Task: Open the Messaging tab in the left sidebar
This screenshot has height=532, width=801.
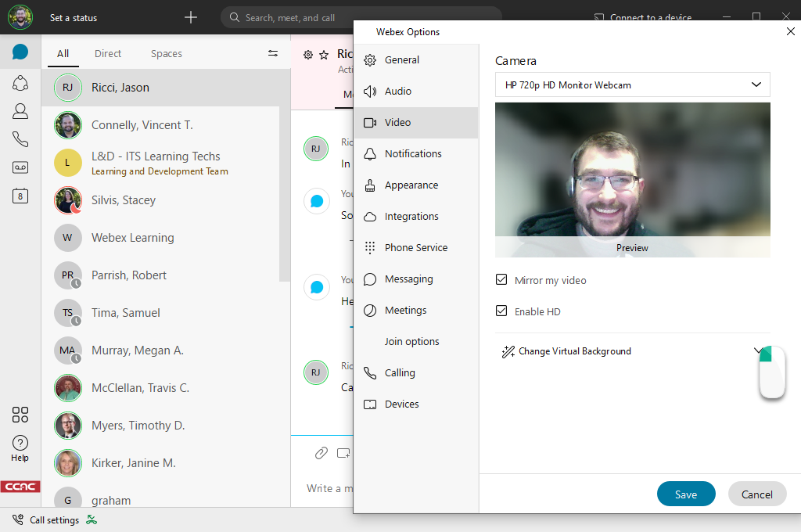Action: point(20,52)
